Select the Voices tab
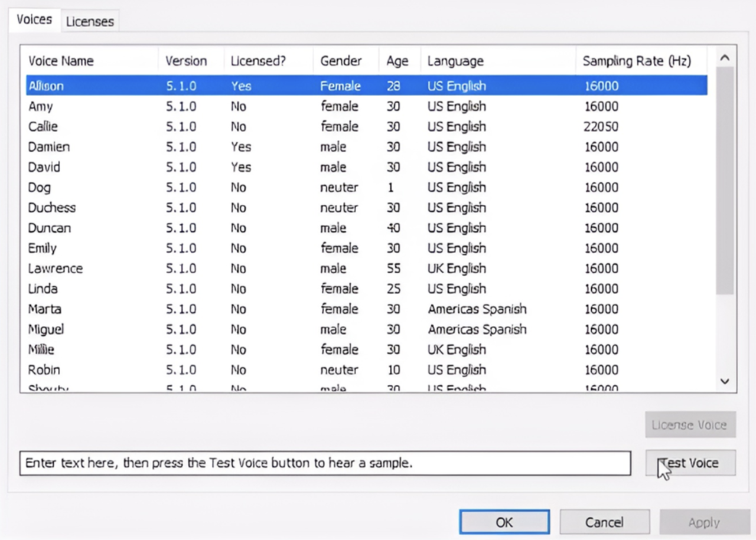 (34, 19)
